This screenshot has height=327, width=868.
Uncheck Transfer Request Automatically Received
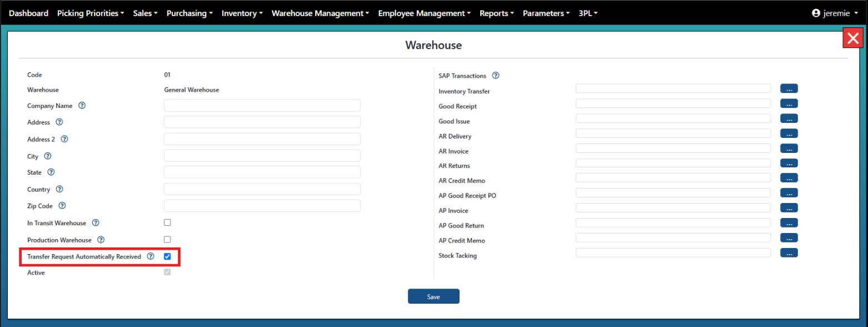[x=167, y=256]
